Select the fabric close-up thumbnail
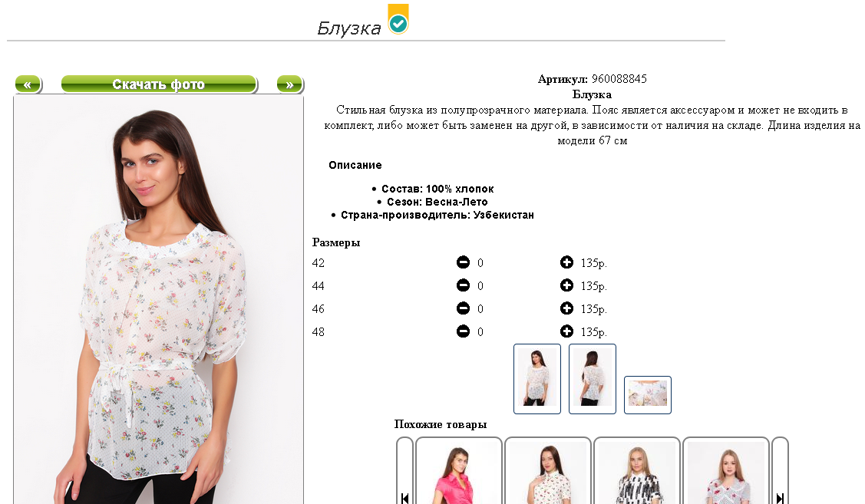The image size is (865, 504). point(648,395)
